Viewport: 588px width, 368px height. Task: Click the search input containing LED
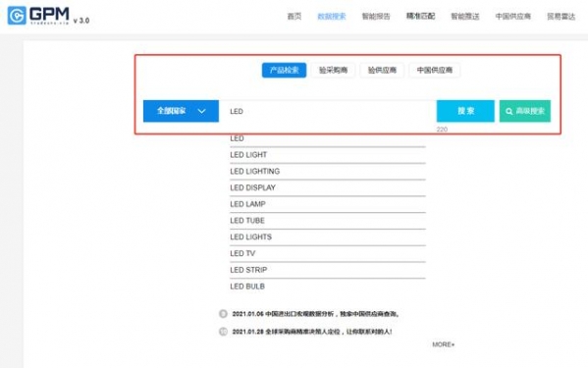pos(327,111)
